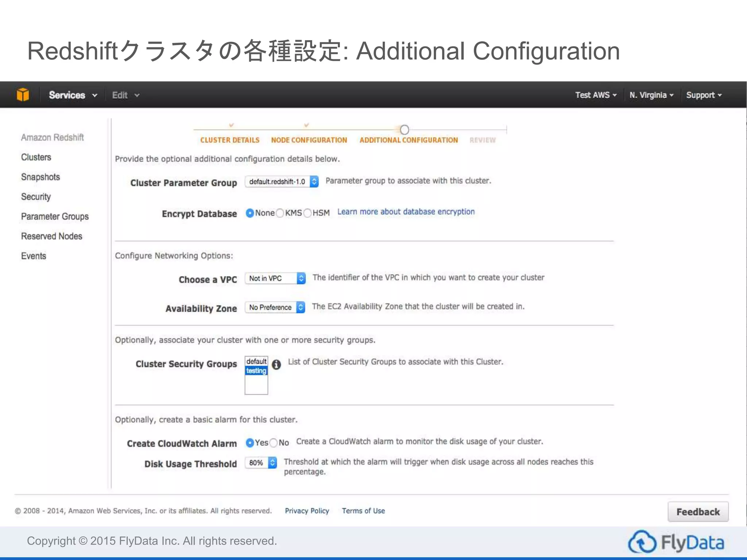Click the AWS cube logo icon
The height and width of the screenshot is (560, 747).
click(x=23, y=94)
